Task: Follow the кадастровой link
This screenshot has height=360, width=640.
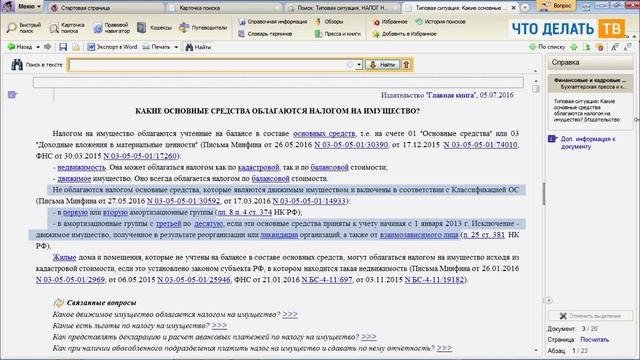Action: pos(259,167)
